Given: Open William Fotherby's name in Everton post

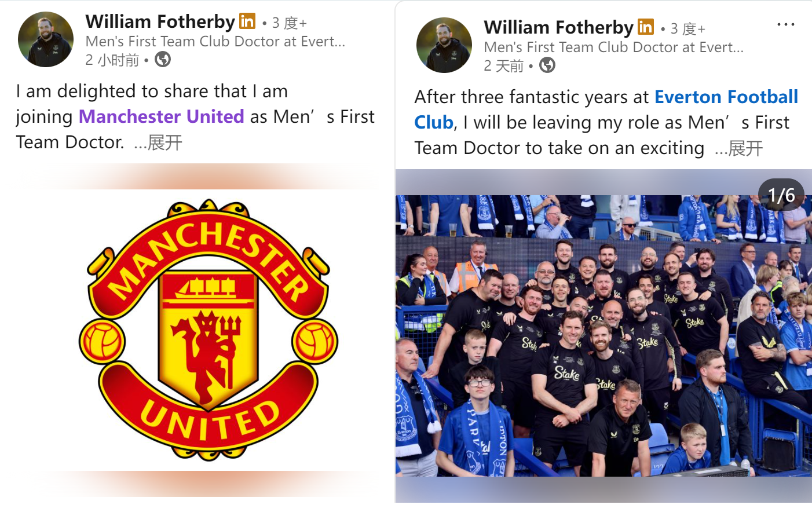Looking at the screenshot, I should pos(558,27).
